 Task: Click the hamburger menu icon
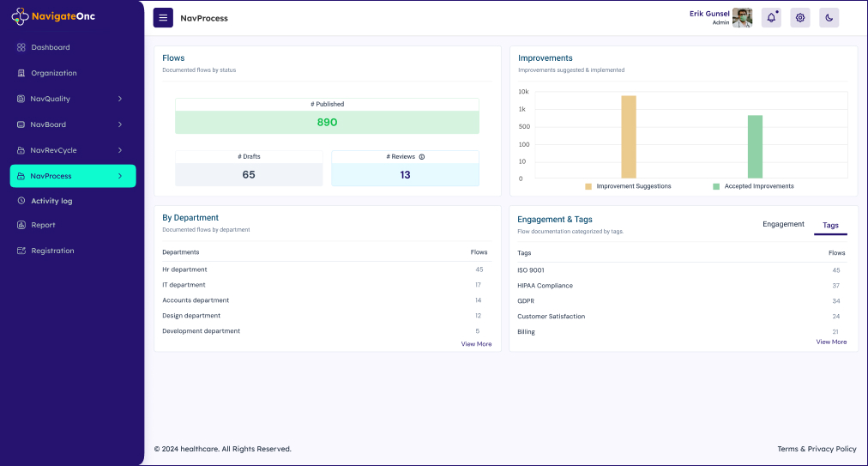click(x=163, y=18)
